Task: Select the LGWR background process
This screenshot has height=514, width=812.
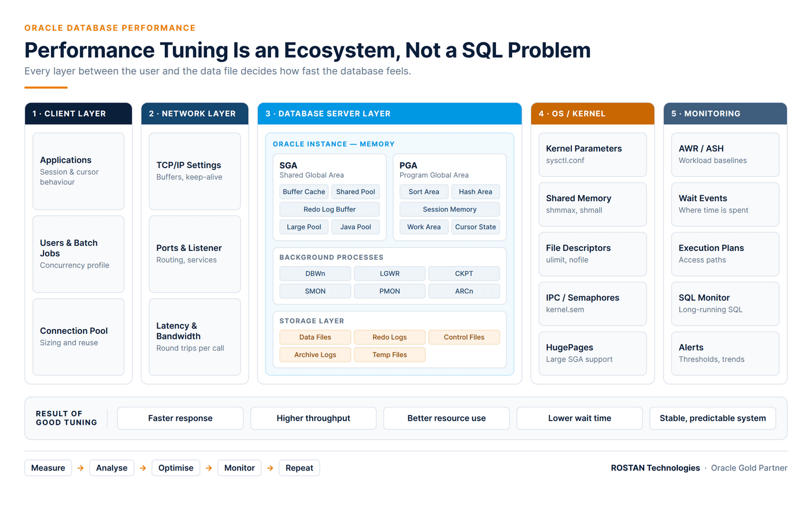Action: pos(390,274)
